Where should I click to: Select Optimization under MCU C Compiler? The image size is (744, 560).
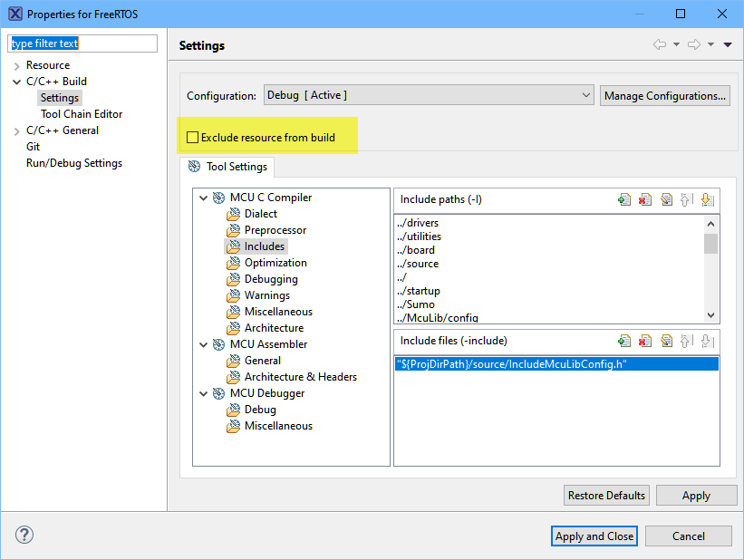(275, 263)
